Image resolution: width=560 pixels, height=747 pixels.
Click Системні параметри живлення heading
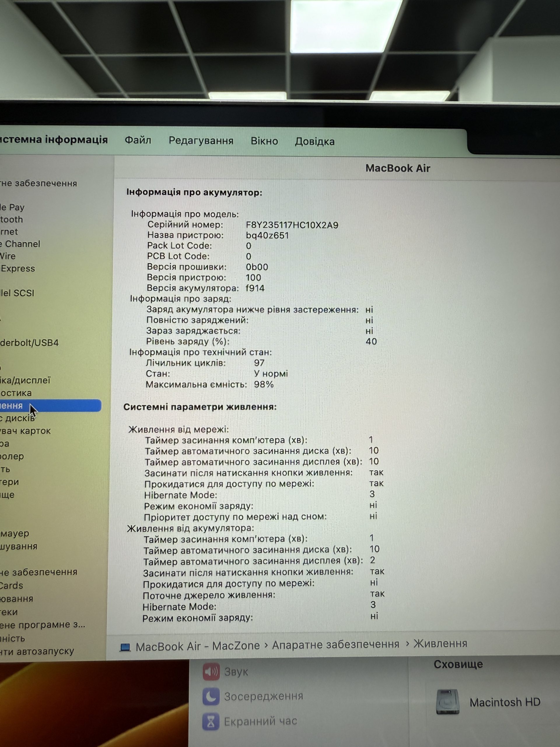200,407
